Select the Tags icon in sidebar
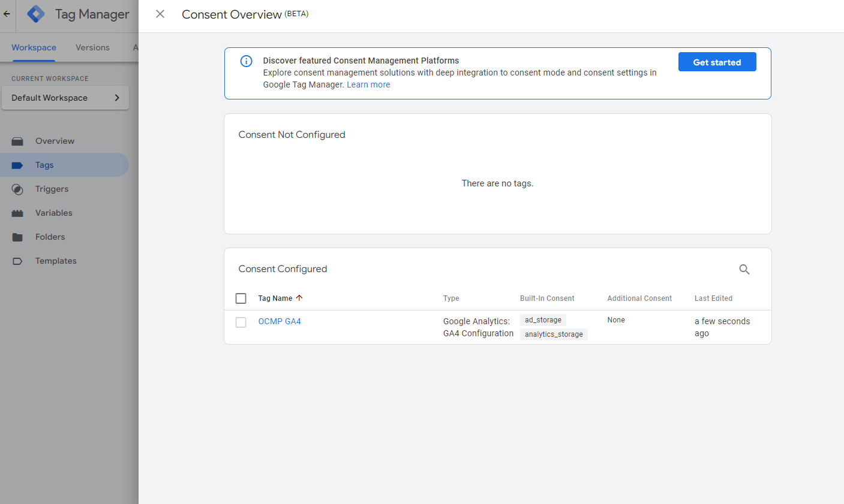This screenshot has width=844, height=504. pos(17,165)
